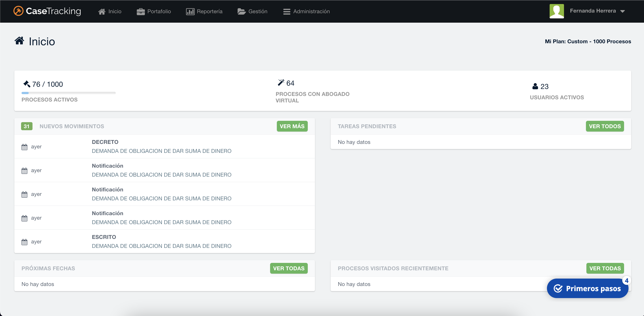Screen dimensions: 644x316
Task: Click the gavel icon near 76 / 1000
Action: 27,84
